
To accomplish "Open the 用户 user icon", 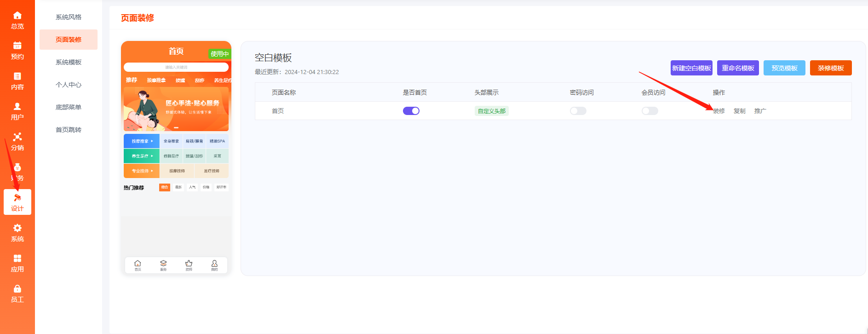I will [x=17, y=107].
